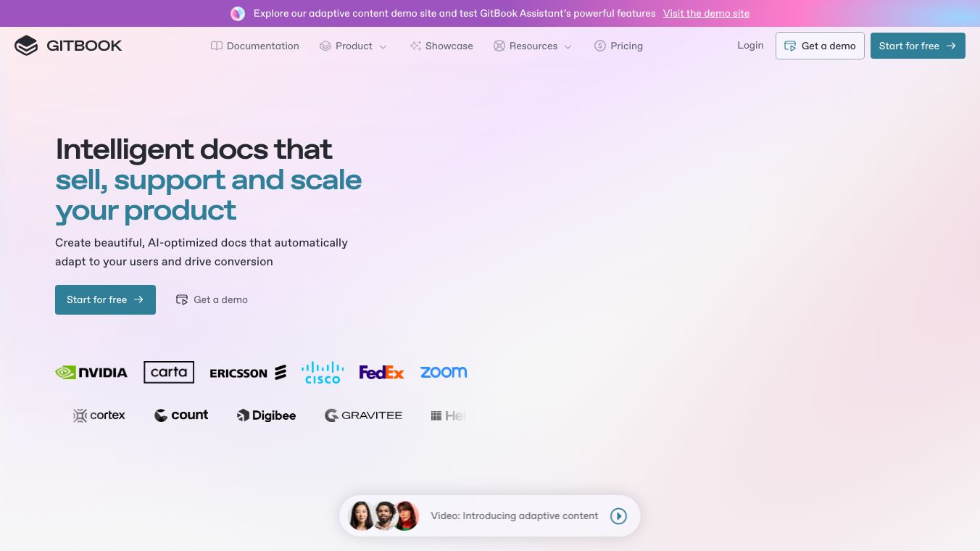Screen dimensions: 980x551
Task: Click the arrow in header Start for free
Action: pos(951,46)
